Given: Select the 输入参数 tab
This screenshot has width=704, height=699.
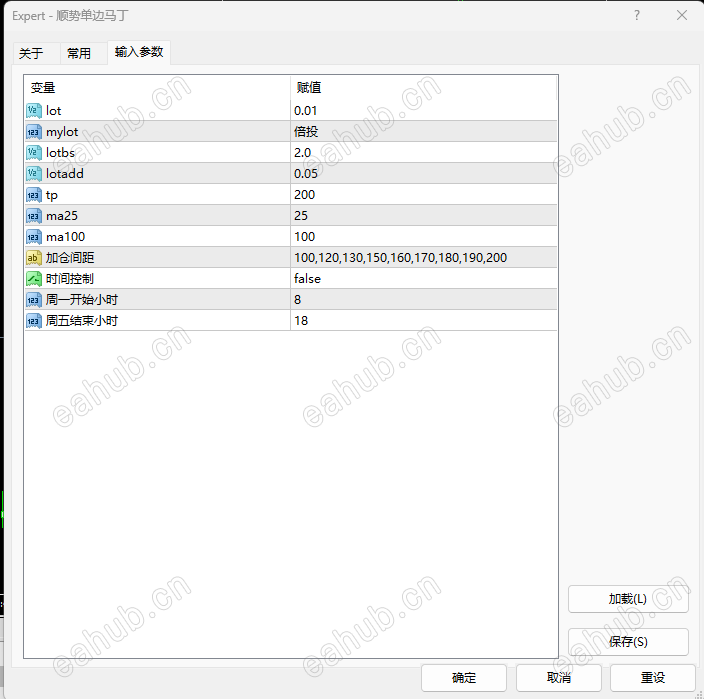Looking at the screenshot, I should pyautogui.click(x=139, y=52).
